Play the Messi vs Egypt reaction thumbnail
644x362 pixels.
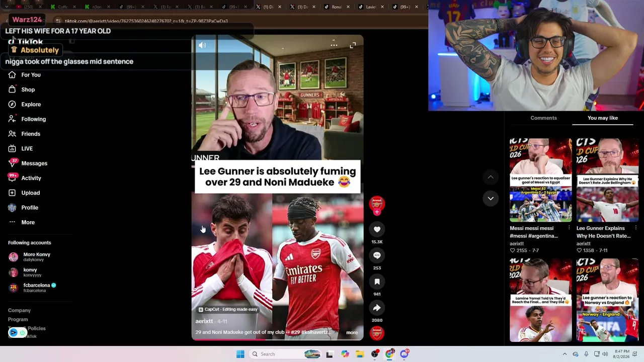coord(541,180)
